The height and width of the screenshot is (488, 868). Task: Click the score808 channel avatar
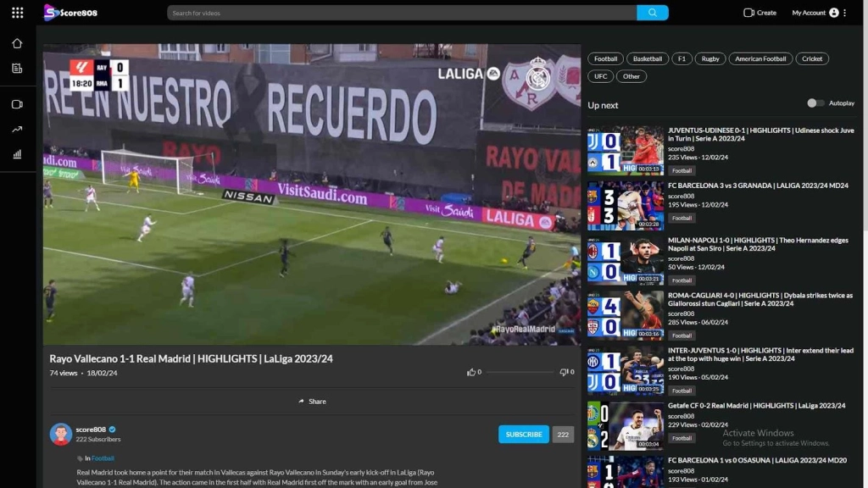[x=61, y=435]
